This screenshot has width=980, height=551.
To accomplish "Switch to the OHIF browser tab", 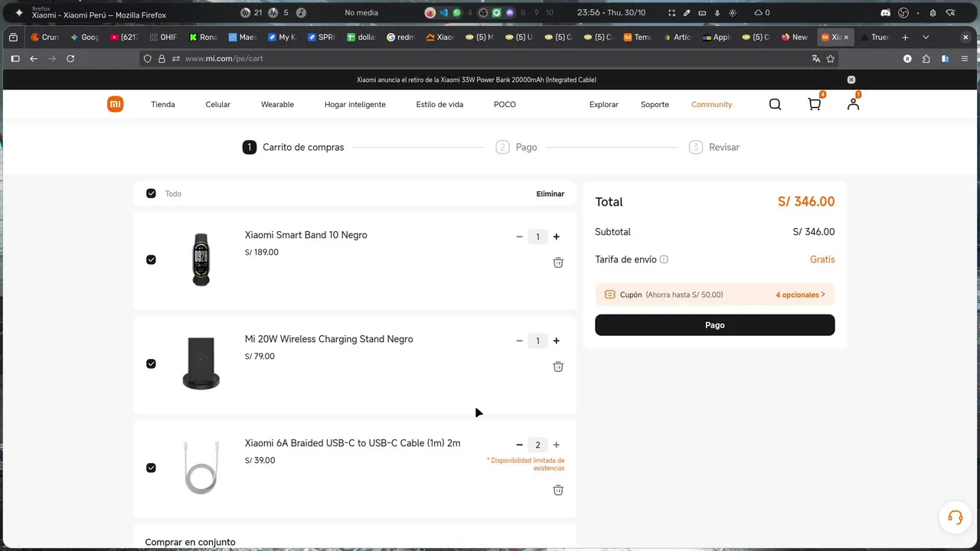I will click(163, 37).
